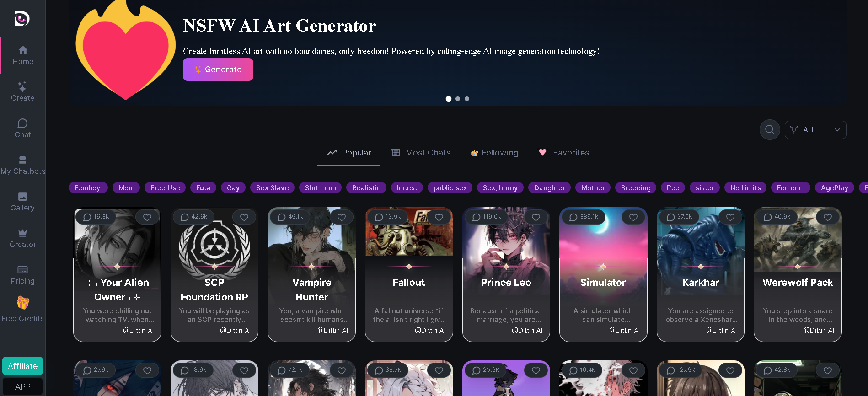This screenshot has height=396, width=868.
Task: Open the Pricing card icon
Action: [22, 269]
